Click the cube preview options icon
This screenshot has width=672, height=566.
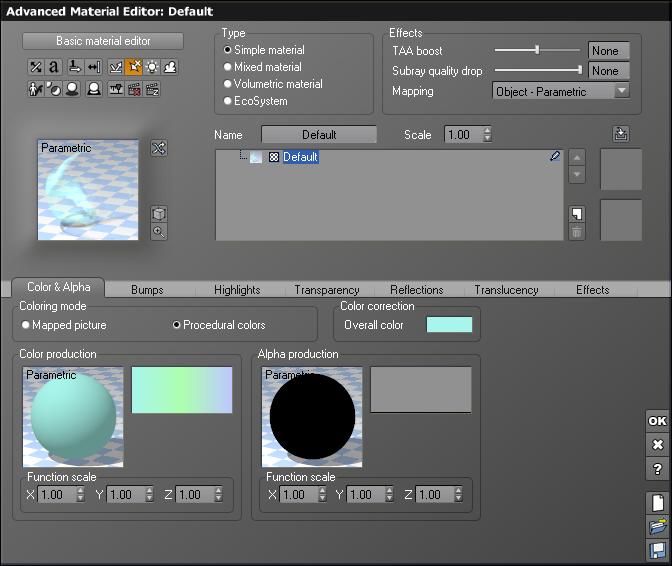[159, 214]
